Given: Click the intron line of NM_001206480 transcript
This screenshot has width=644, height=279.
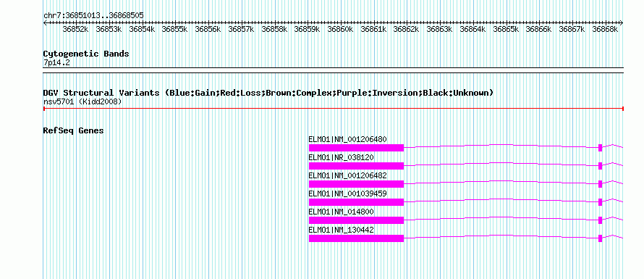Looking at the screenshot, I should [501, 144].
